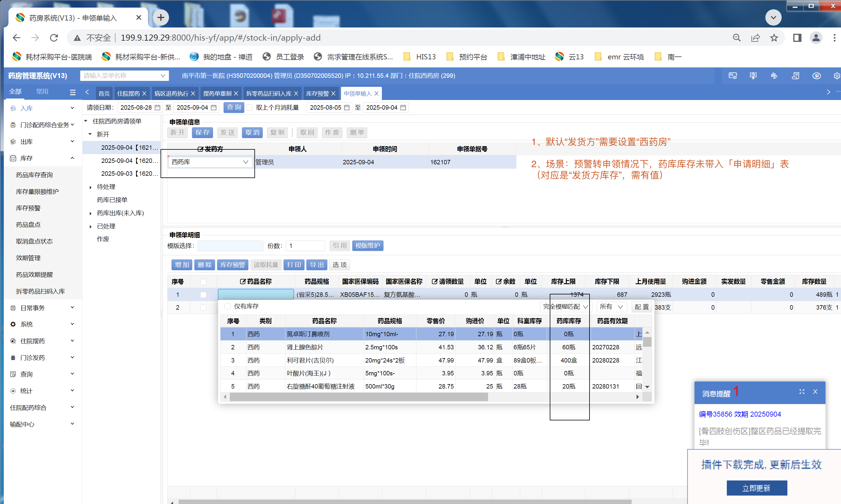The width and height of the screenshot is (841, 504).
Task: Check the 仅有库存 checkbox
Action: (x=228, y=306)
